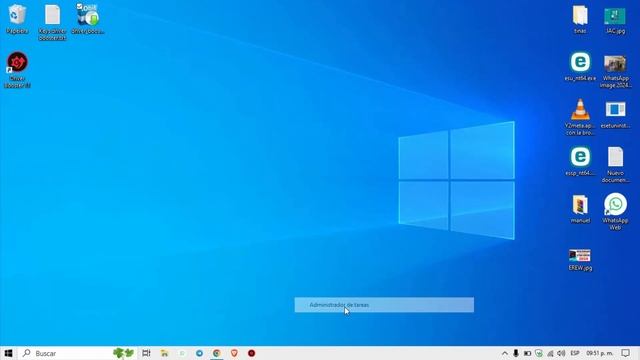Select the VLC cone Y2meta file
The width and height of the screenshot is (640, 360).
pos(580,117)
